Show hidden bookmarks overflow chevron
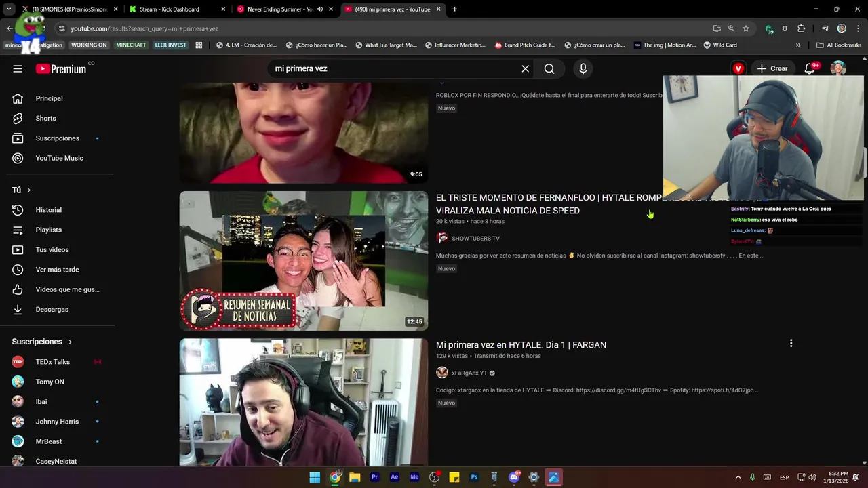 coord(798,45)
